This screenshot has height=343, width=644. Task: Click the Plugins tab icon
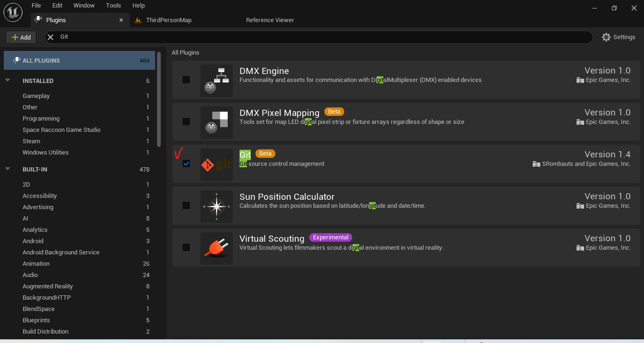[39, 20]
